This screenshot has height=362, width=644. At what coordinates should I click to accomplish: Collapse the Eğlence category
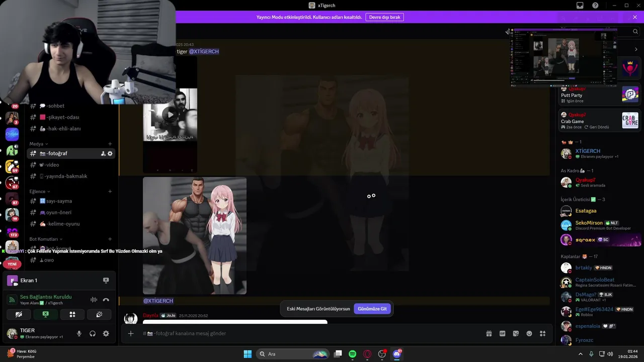tap(40, 192)
